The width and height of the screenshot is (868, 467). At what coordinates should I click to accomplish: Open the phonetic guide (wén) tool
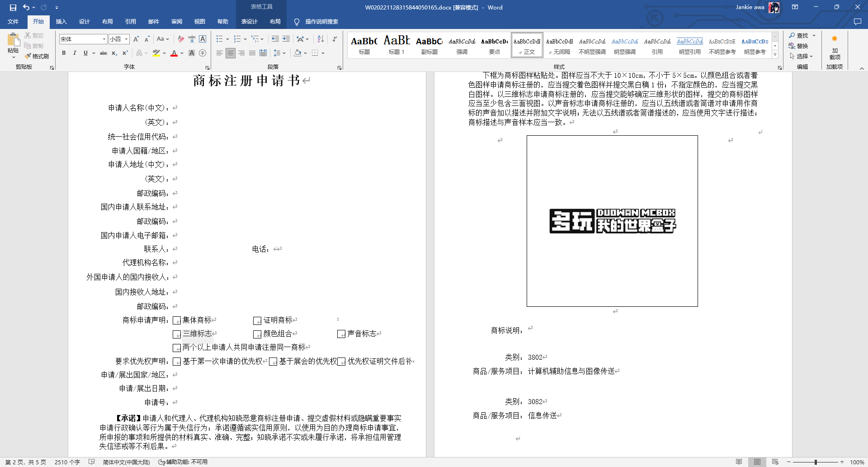(192, 39)
